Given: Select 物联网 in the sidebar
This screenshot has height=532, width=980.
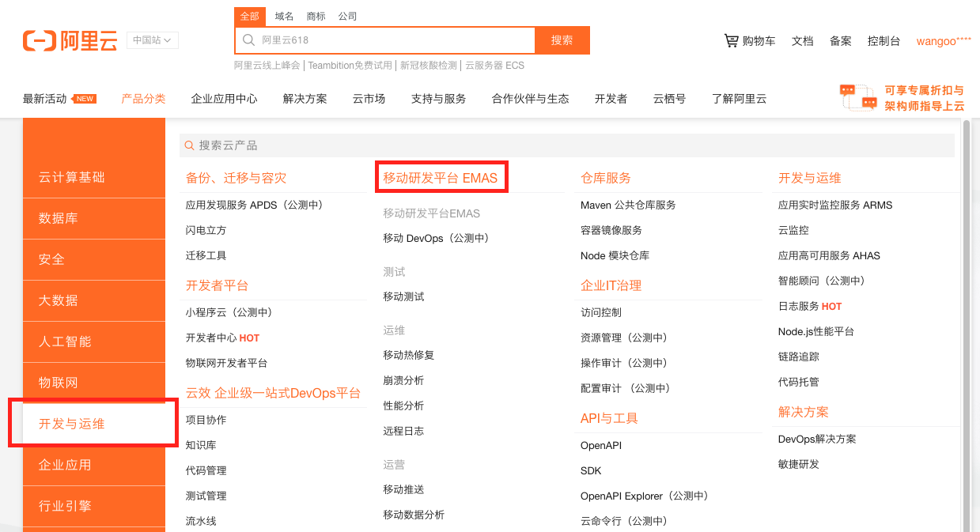Looking at the screenshot, I should (94, 383).
